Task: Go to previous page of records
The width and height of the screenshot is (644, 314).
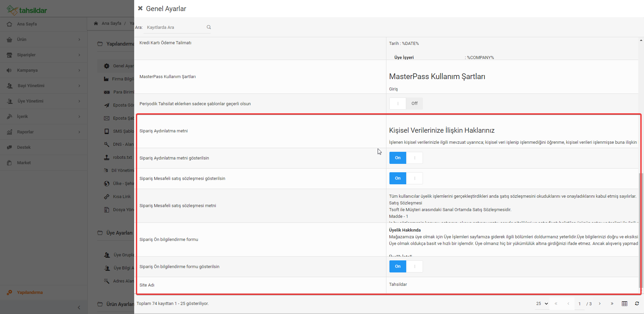Action: click(x=568, y=304)
